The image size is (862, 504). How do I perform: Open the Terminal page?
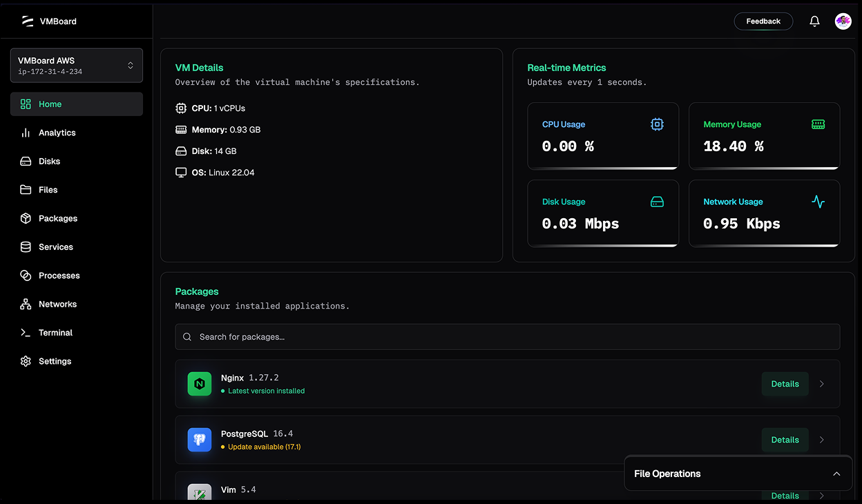(55, 333)
